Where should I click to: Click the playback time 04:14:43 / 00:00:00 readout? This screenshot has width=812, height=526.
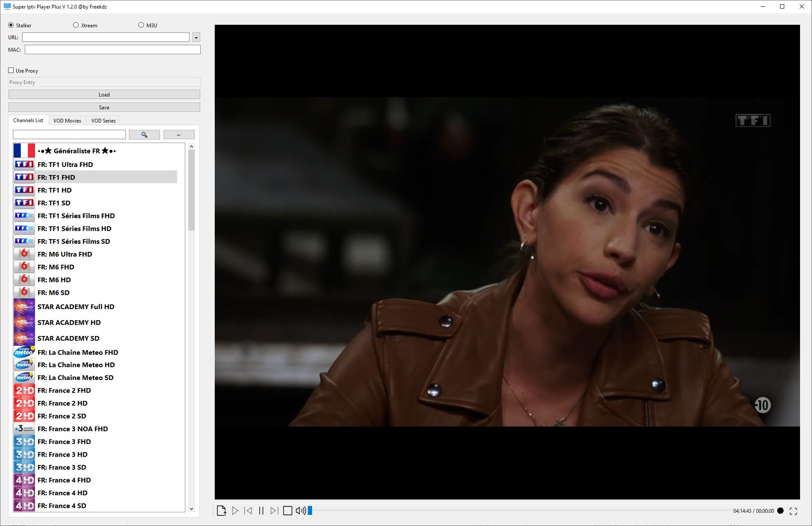pos(754,511)
